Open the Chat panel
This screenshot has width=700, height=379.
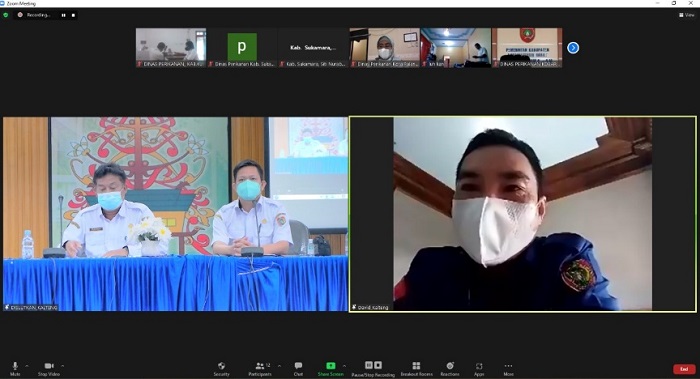point(298,369)
